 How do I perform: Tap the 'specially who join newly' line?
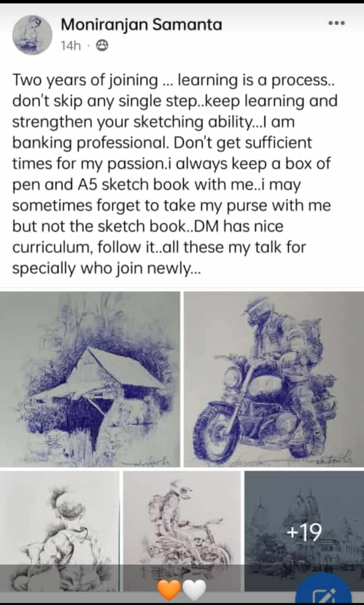click(x=107, y=268)
